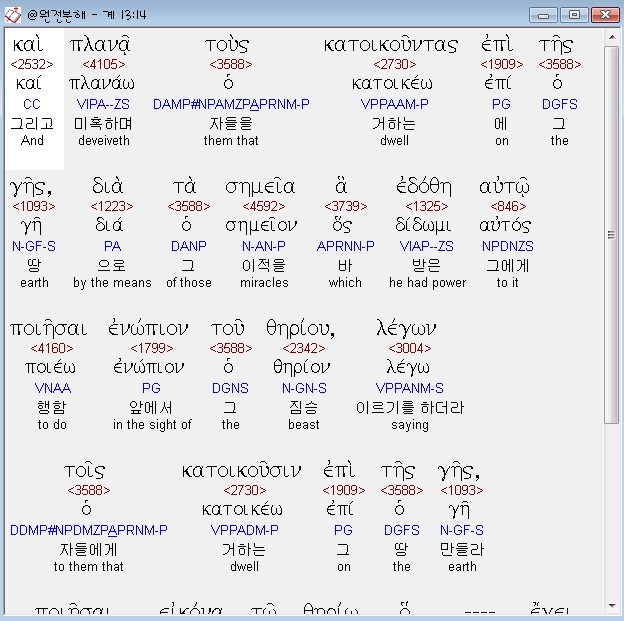Click the English gloss 'miracles'

(x=264, y=283)
